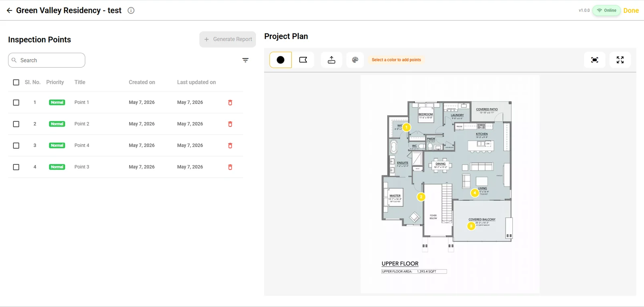Open the color palette picker
Screen dimensions: 644x307
(355, 60)
